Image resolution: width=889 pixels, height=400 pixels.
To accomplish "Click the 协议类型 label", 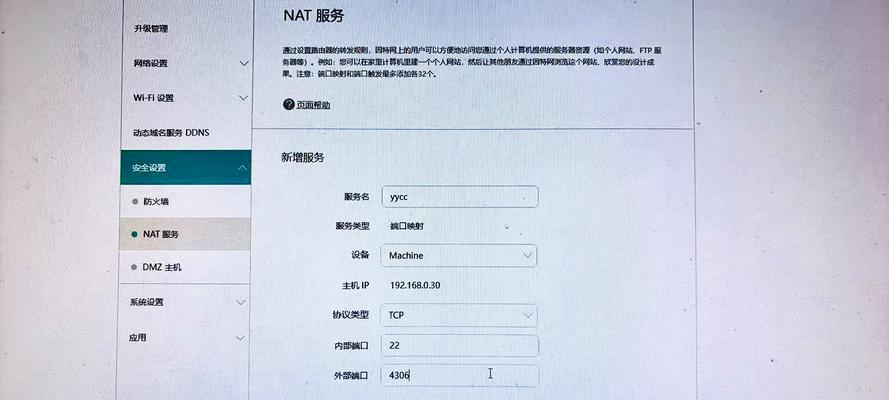I will [x=351, y=314].
